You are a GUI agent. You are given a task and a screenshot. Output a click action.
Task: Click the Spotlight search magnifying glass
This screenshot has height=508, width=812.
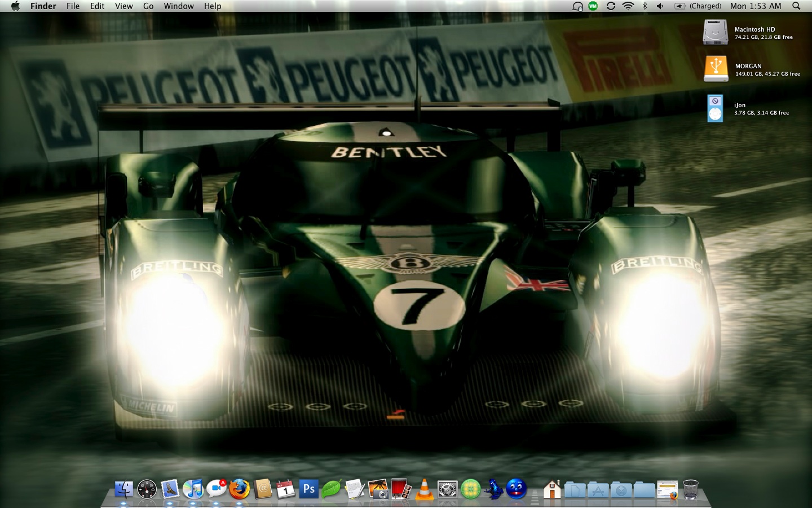click(796, 6)
